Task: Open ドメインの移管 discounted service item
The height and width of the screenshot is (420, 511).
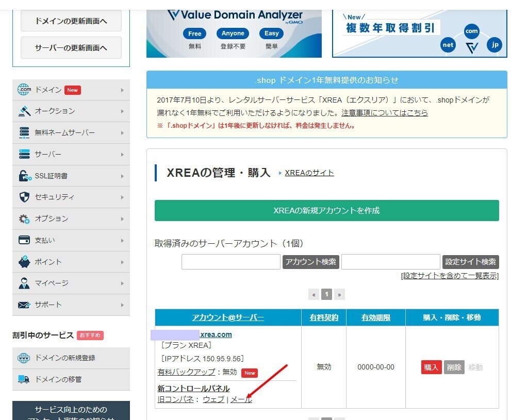Action: pos(71,379)
